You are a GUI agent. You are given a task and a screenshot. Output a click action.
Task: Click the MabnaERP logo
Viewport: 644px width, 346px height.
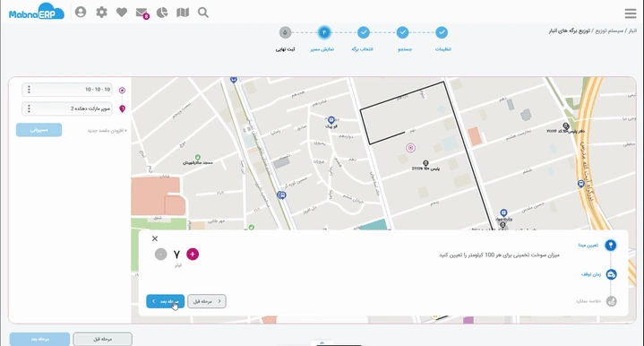coord(37,12)
